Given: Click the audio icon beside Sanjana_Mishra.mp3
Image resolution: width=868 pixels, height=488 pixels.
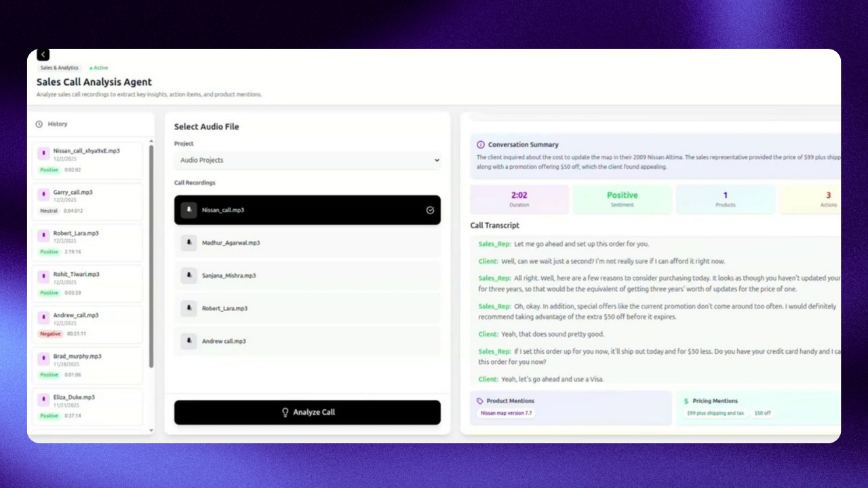Looking at the screenshot, I should click(x=189, y=276).
